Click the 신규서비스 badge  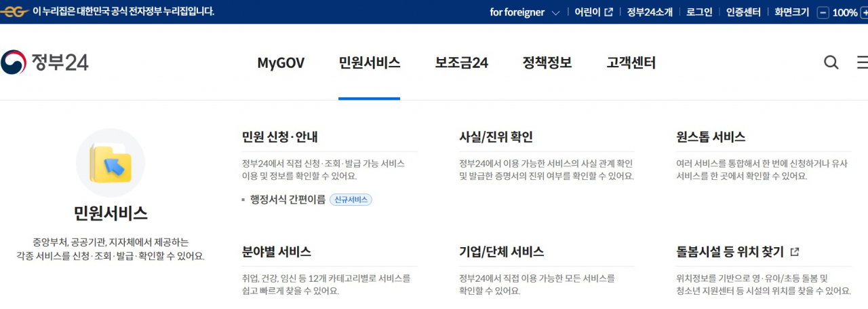pyautogui.click(x=351, y=200)
